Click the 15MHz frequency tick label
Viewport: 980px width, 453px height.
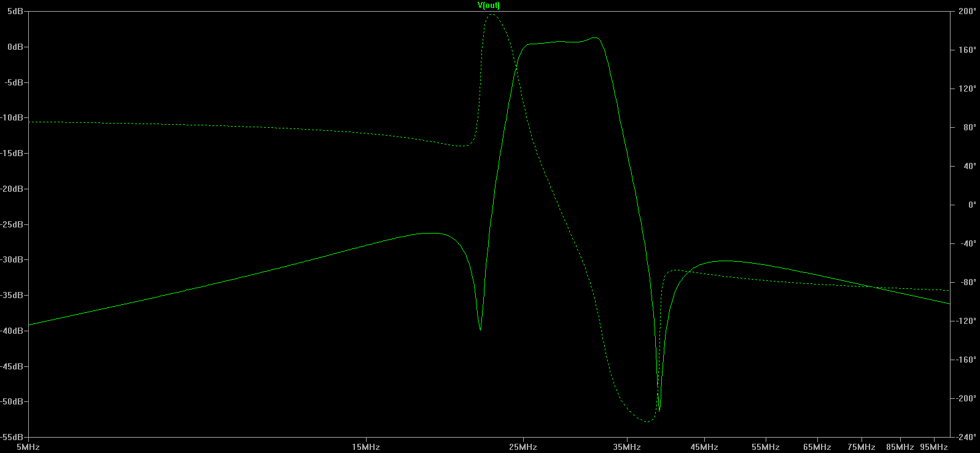pyautogui.click(x=366, y=447)
